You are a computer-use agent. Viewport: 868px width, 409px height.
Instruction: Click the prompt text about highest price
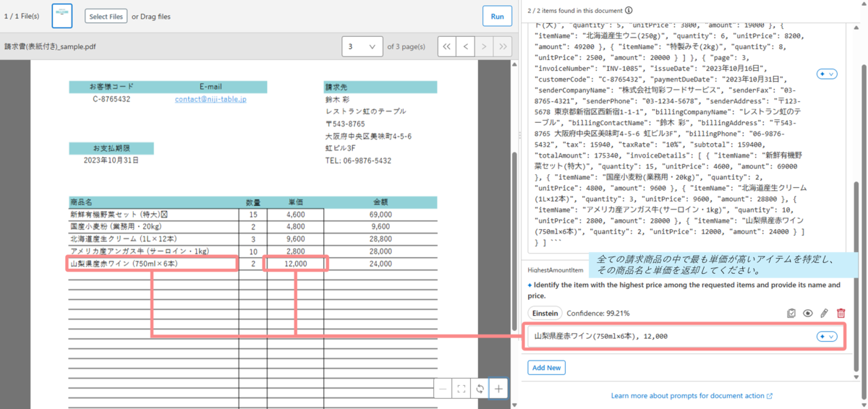[x=684, y=290]
